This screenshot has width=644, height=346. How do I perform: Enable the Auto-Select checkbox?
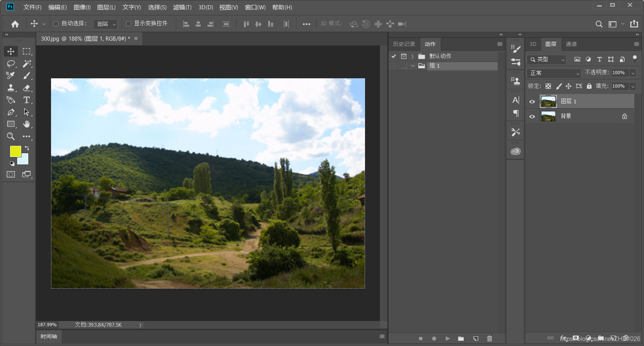56,23
